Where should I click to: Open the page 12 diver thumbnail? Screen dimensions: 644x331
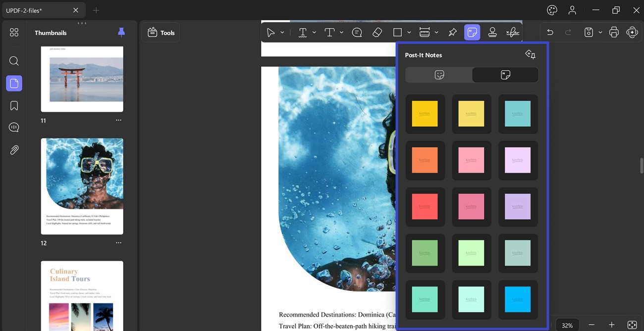(x=82, y=186)
